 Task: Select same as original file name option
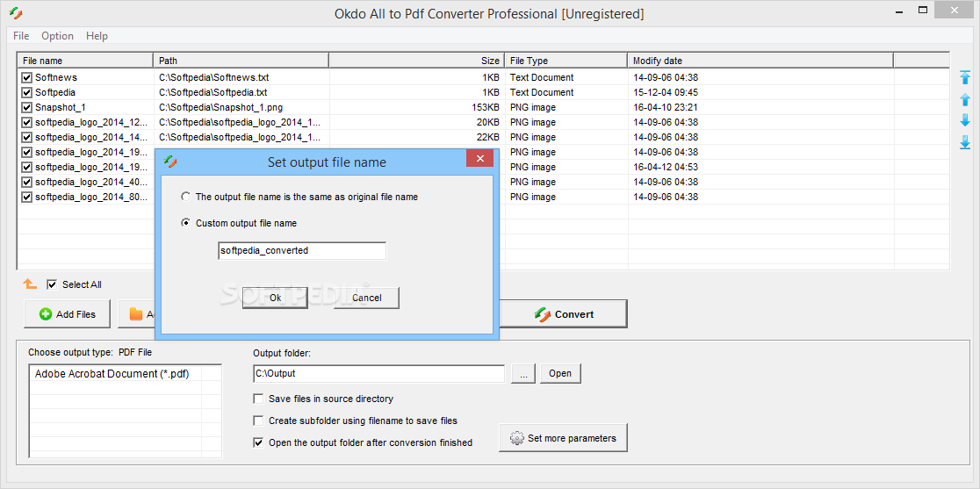[x=185, y=197]
